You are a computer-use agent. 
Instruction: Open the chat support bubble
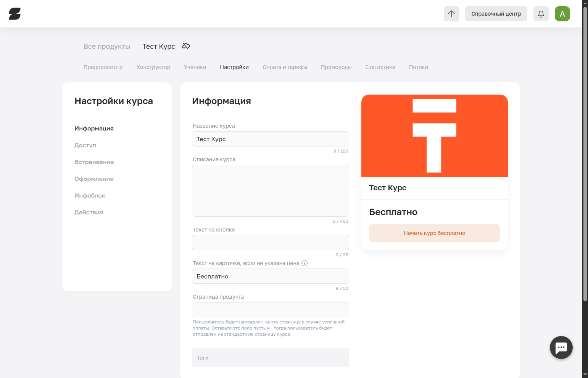click(561, 347)
